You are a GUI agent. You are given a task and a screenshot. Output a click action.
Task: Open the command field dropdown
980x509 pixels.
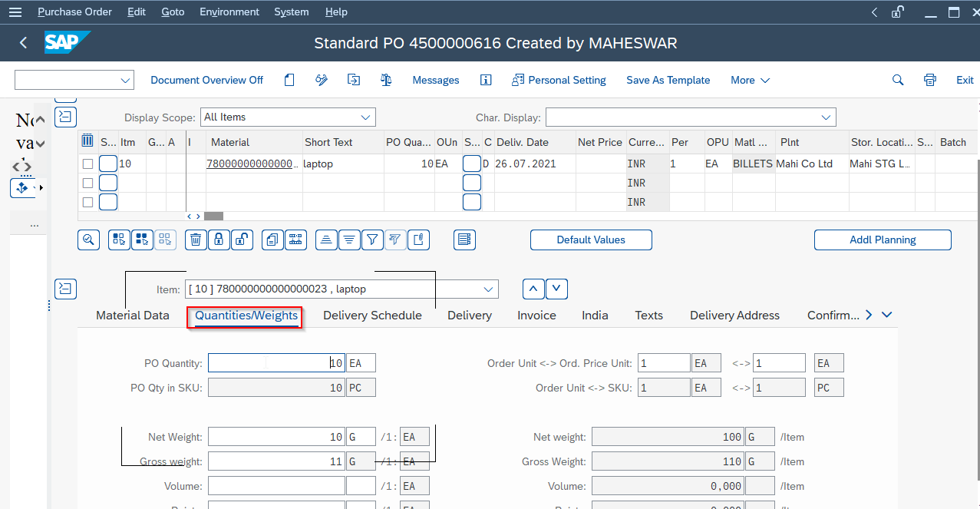coord(125,80)
